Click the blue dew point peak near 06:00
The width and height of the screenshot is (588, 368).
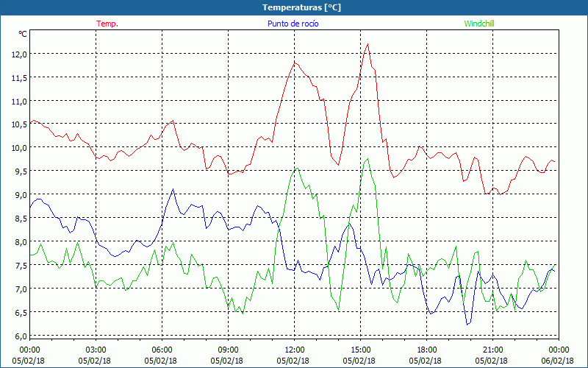(173, 189)
